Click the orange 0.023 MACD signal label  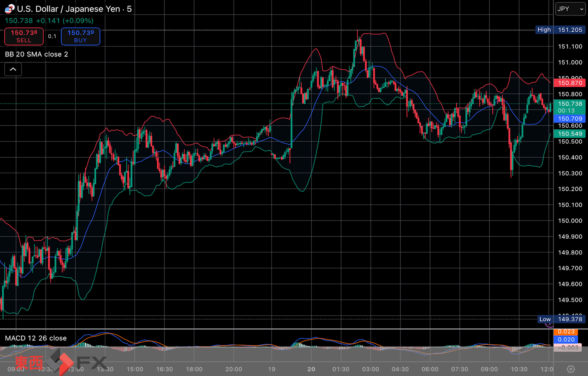[566, 332]
